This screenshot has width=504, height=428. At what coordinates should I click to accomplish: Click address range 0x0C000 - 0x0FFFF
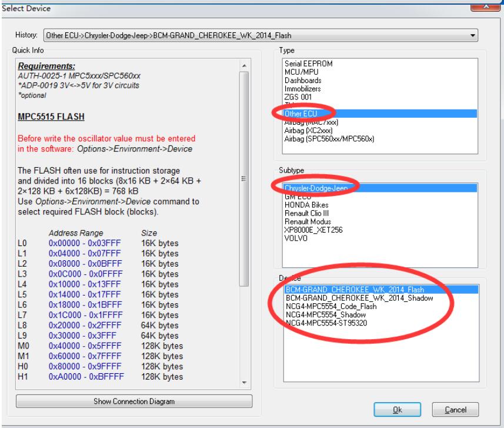(86, 274)
